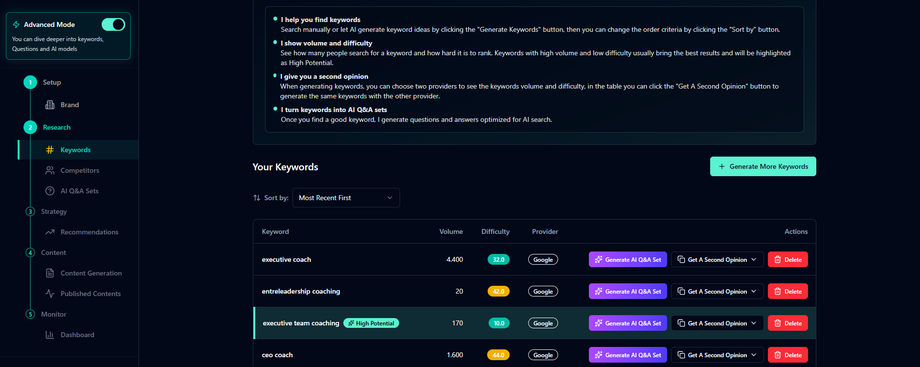Viewport: 920px width, 367px height.
Task: Select step 2 Research circle
Action: (x=30, y=127)
